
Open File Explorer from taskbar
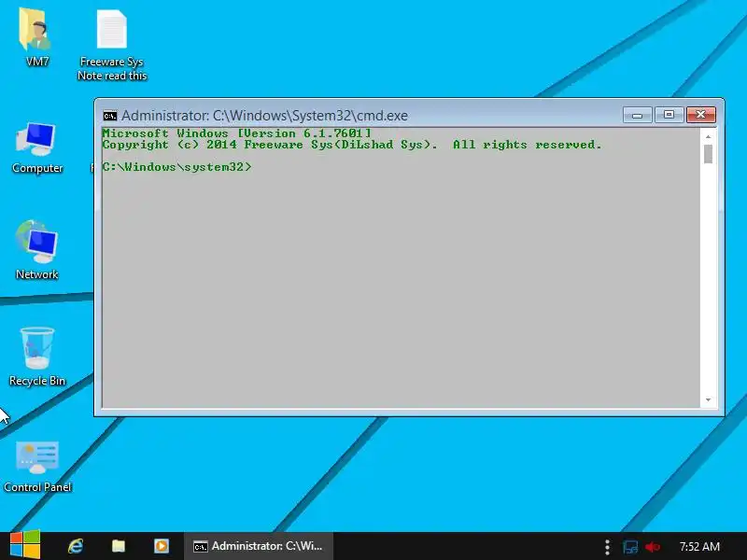(119, 546)
